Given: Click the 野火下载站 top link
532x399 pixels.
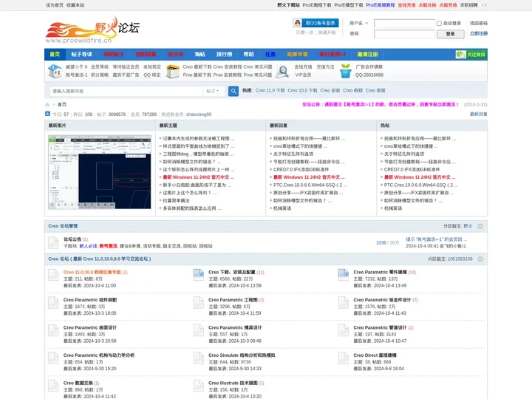Looking at the screenshot, I should coord(288,5).
